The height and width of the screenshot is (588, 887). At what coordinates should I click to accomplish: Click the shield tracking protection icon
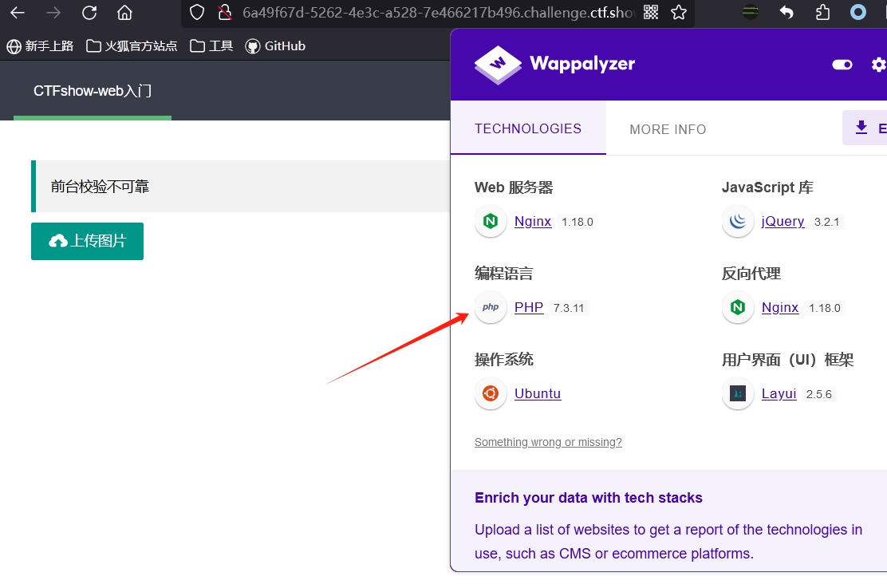(x=196, y=13)
